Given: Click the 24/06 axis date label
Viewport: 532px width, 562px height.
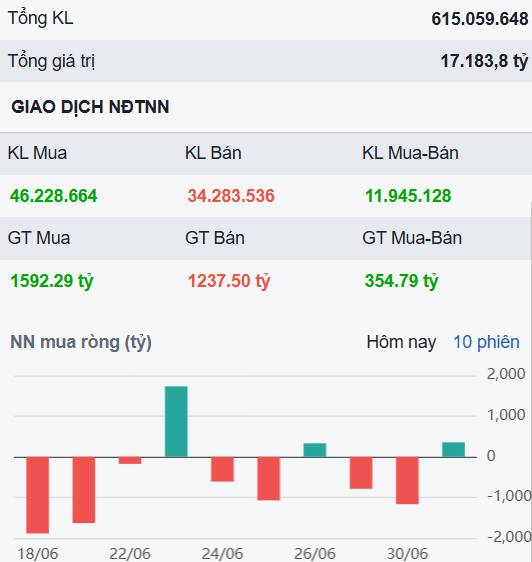Looking at the screenshot, I should pyautogui.click(x=222, y=554).
